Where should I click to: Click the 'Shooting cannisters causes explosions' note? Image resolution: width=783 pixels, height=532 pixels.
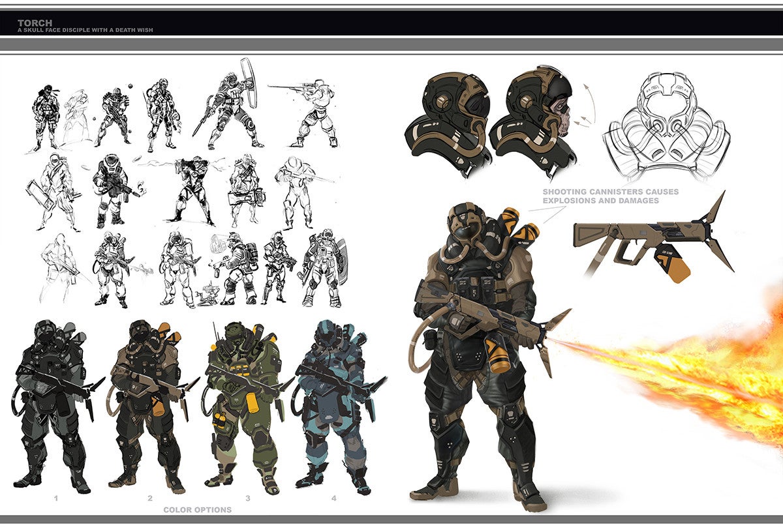pyautogui.click(x=610, y=196)
